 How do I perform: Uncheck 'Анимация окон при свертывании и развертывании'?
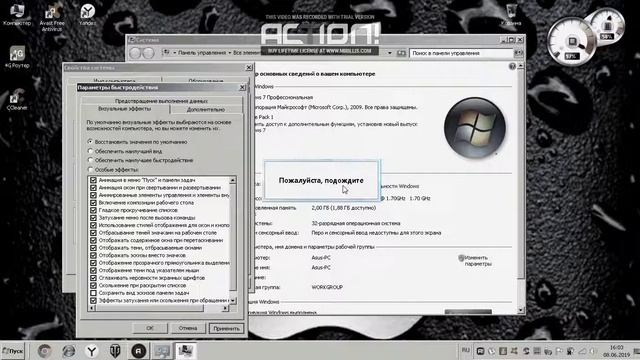click(93, 188)
